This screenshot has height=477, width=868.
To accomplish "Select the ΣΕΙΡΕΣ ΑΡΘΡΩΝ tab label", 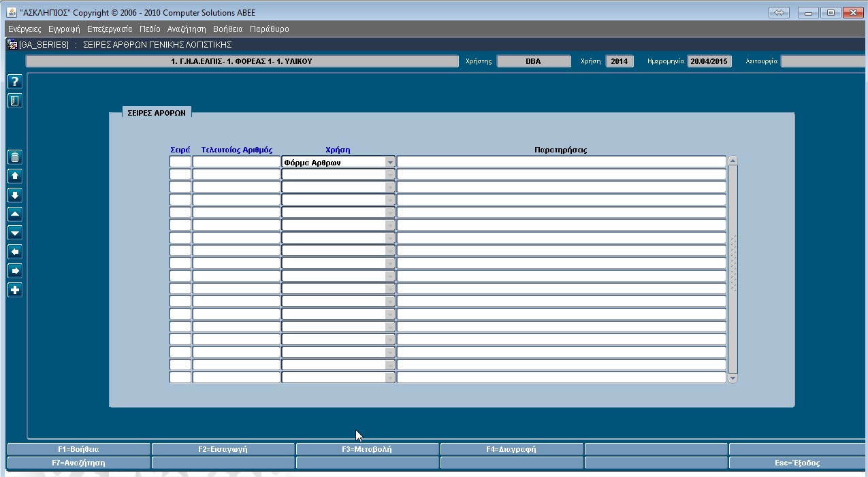I will click(x=157, y=113).
